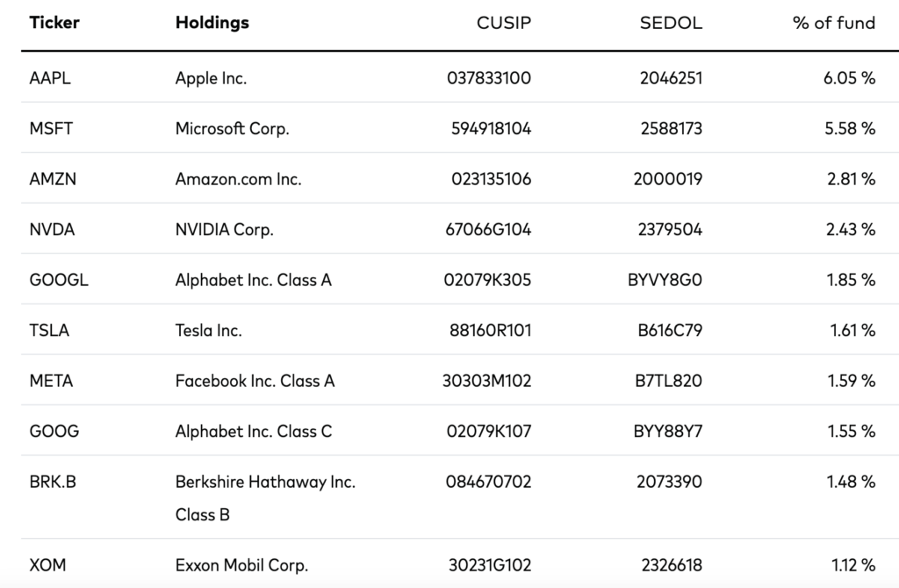Open the NVIDIA Corp. holding
The width and height of the screenshot is (899, 588).
(x=224, y=230)
